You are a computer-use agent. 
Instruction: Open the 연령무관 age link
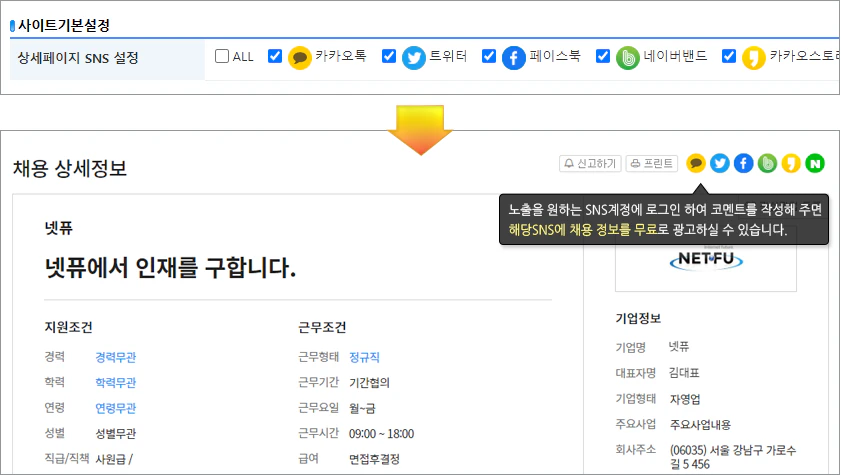coord(116,408)
